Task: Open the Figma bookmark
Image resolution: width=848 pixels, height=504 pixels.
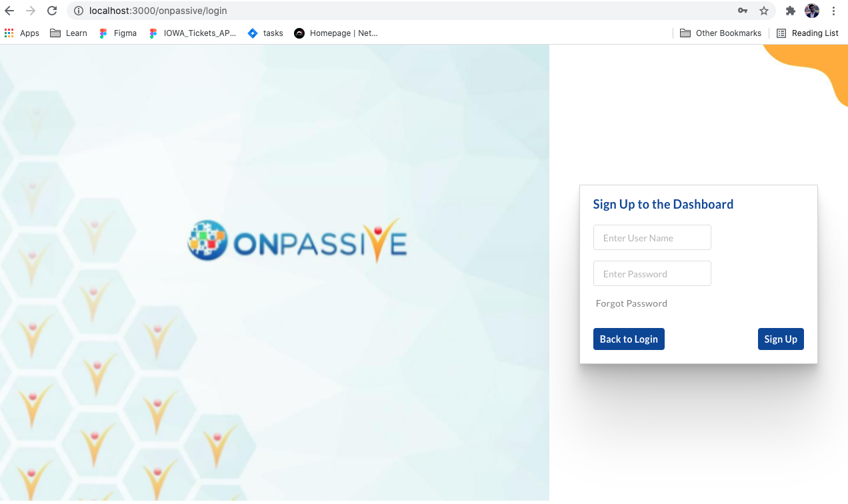Action: point(117,33)
